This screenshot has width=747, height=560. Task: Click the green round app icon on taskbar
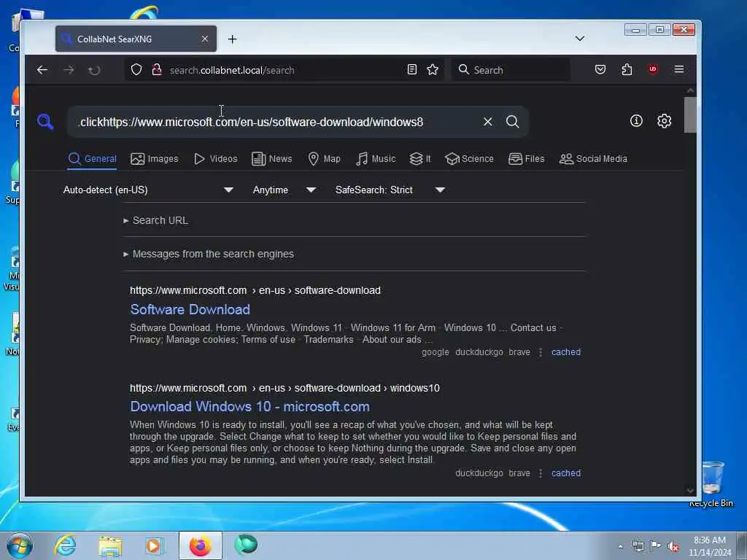[246, 545]
